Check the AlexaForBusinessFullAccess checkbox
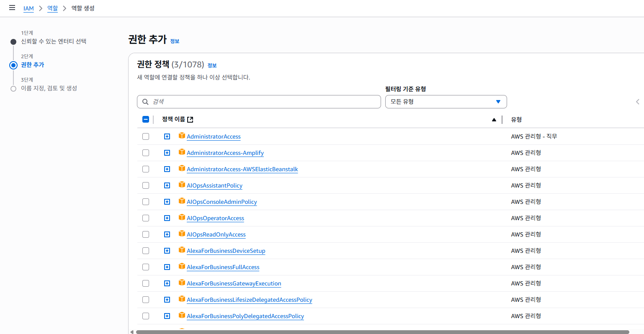Viewport: 644px width, 334px height. 146,267
